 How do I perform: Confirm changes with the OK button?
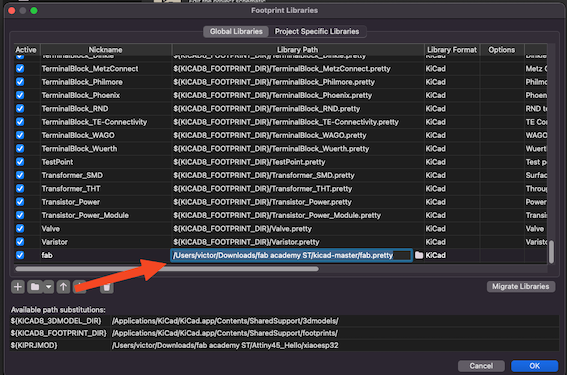pyautogui.click(x=534, y=366)
